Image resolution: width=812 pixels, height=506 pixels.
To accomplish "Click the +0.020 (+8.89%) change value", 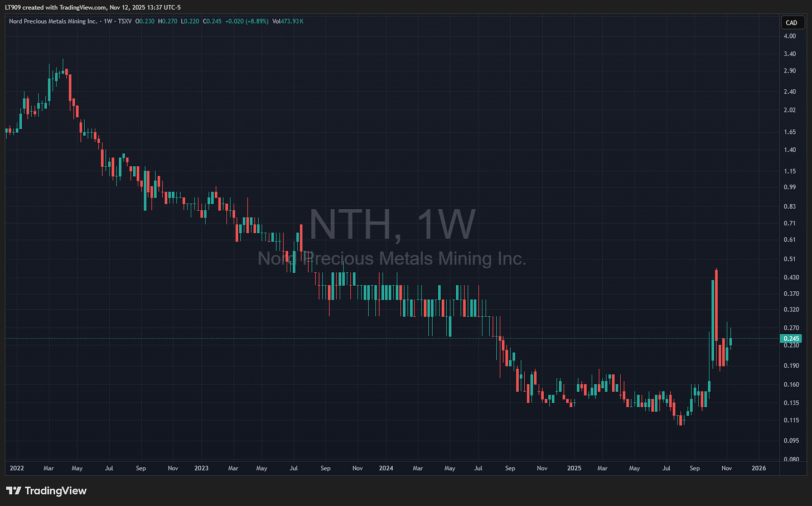I will click(x=246, y=21).
